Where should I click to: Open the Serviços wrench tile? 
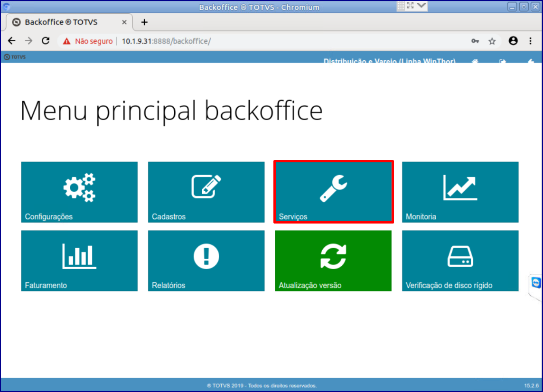pos(334,192)
